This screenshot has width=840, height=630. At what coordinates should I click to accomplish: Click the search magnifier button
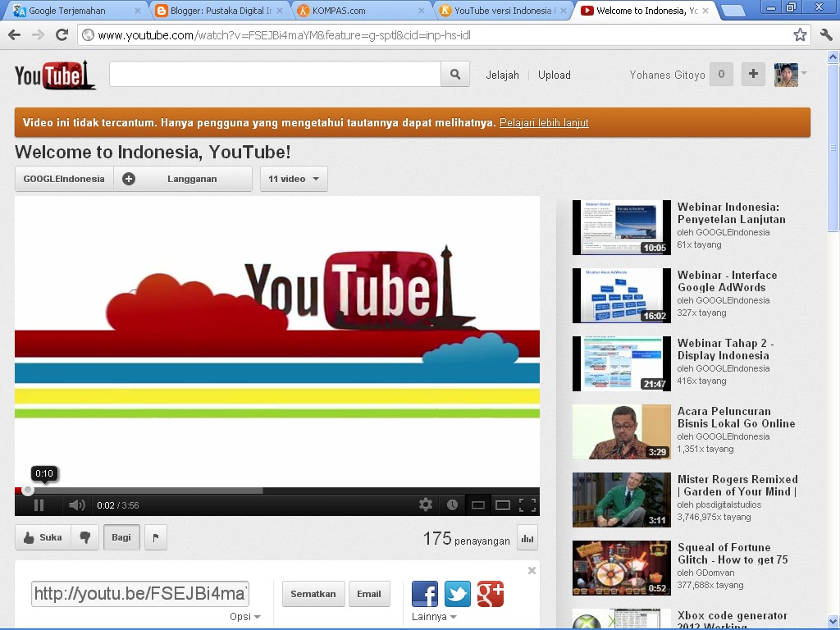455,75
